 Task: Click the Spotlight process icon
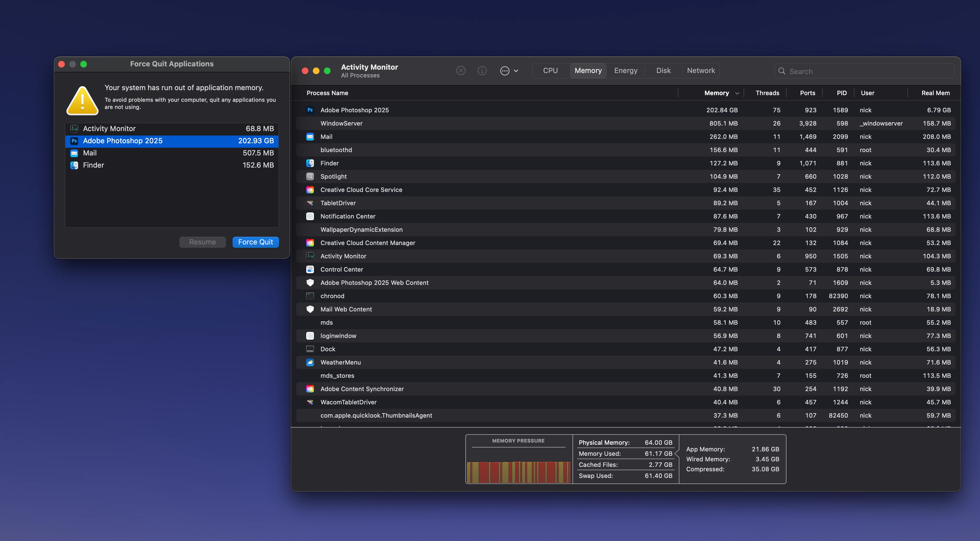pos(310,176)
